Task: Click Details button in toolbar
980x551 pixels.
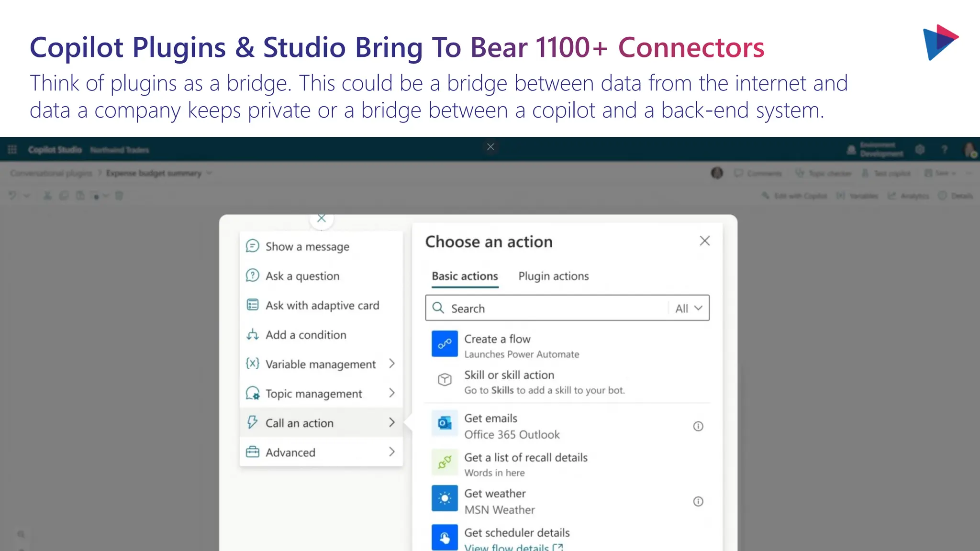Action: click(x=956, y=196)
